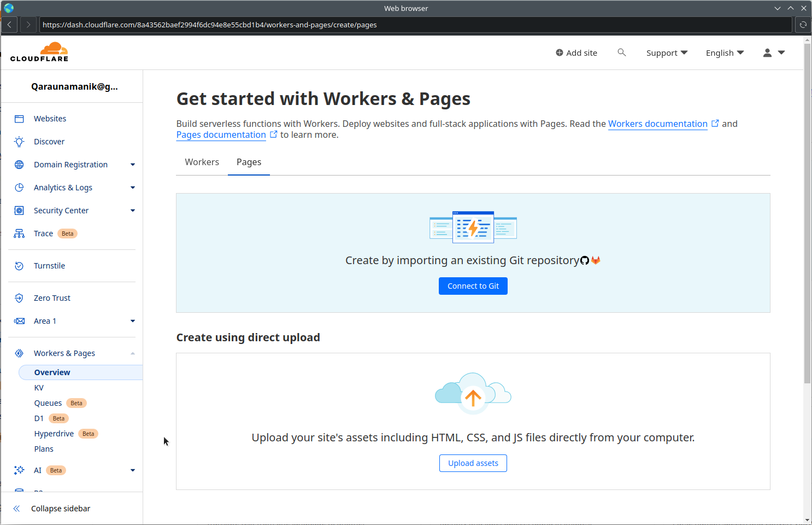Click the browser URL address field

pyautogui.click(x=415, y=25)
